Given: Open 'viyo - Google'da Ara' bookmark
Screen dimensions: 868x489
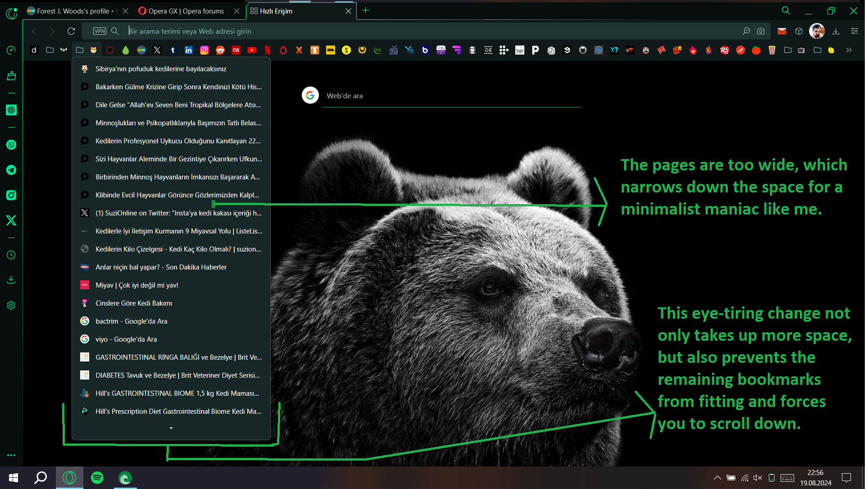Looking at the screenshot, I should tap(171, 339).
